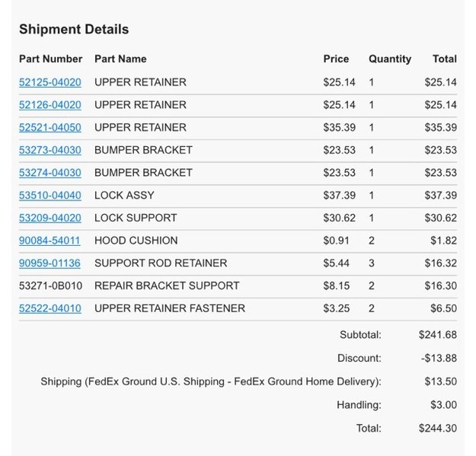Image resolution: width=476 pixels, height=456 pixels.
Task: Open the 53274-04030 part link
Action: (50, 173)
